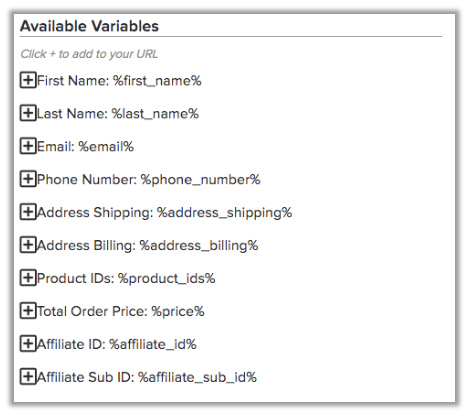Add Phone Number variable via plus icon
Viewport: 469px width, 413px height.
tap(28, 179)
